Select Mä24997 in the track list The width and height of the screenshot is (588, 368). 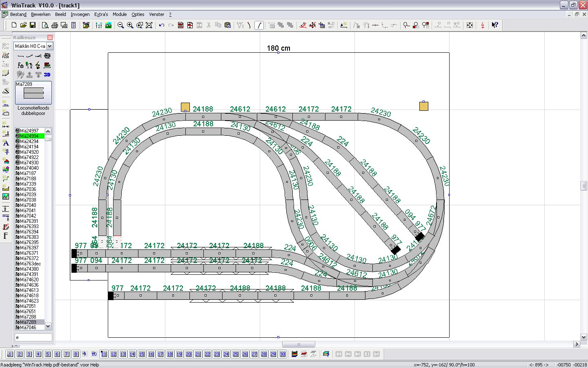click(29, 131)
